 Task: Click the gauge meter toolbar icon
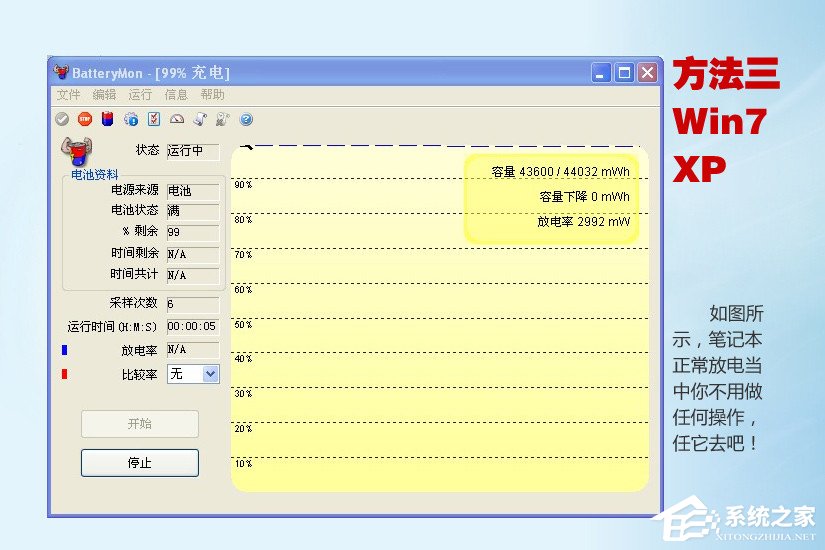click(177, 119)
